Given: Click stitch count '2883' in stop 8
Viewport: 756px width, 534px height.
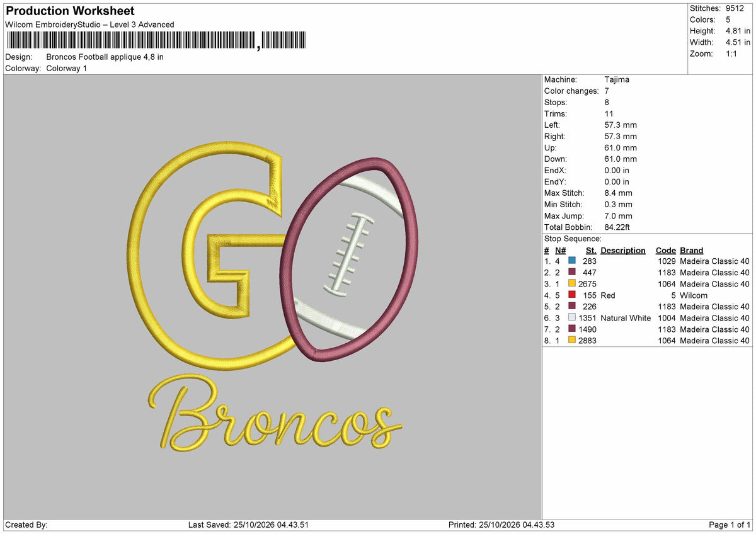Looking at the screenshot, I should pyautogui.click(x=587, y=341).
